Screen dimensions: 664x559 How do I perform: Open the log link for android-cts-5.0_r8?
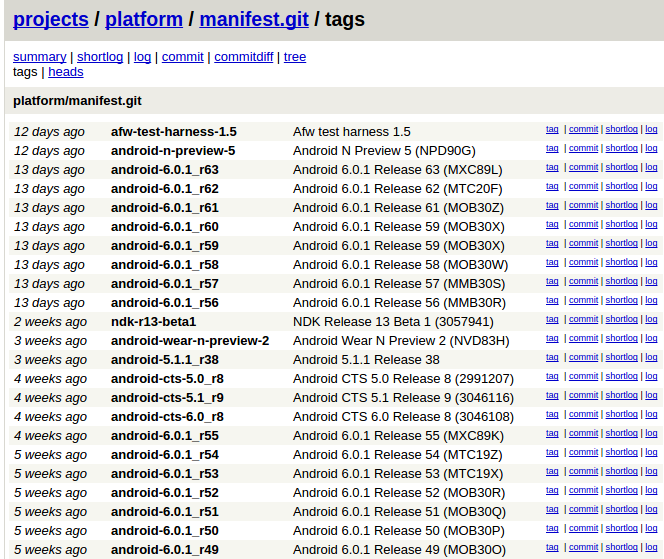tap(651, 376)
